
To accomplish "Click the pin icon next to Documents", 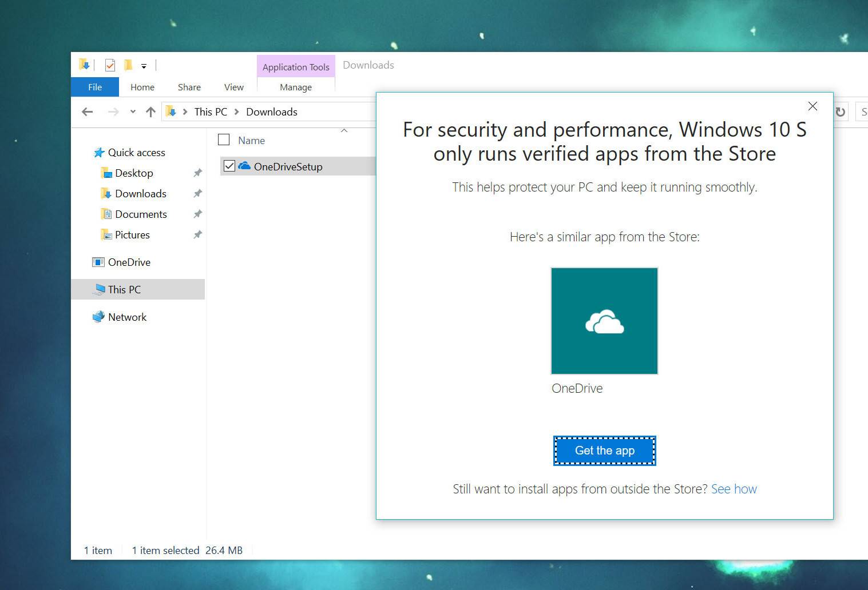I will pos(197,214).
